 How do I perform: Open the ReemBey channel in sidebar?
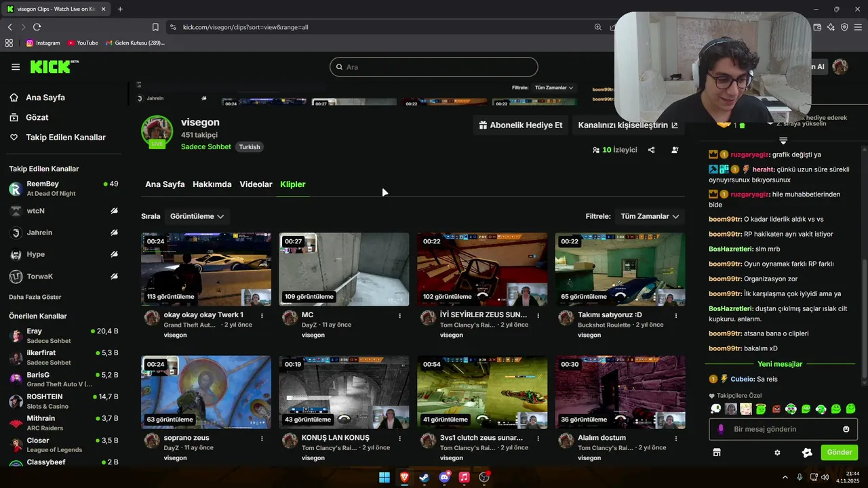(x=63, y=188)
